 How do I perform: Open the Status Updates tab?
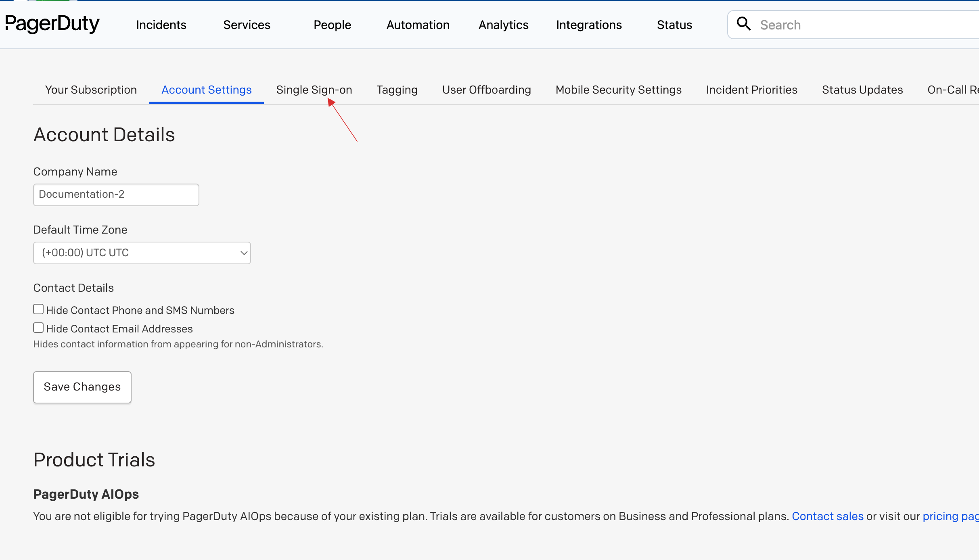[862, 90]
